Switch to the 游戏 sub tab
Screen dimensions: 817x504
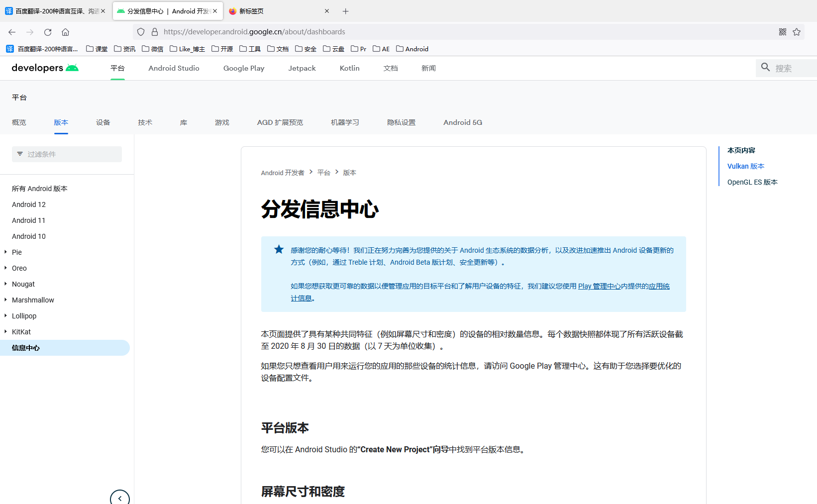pyautogui.click(x=222, y=122)
